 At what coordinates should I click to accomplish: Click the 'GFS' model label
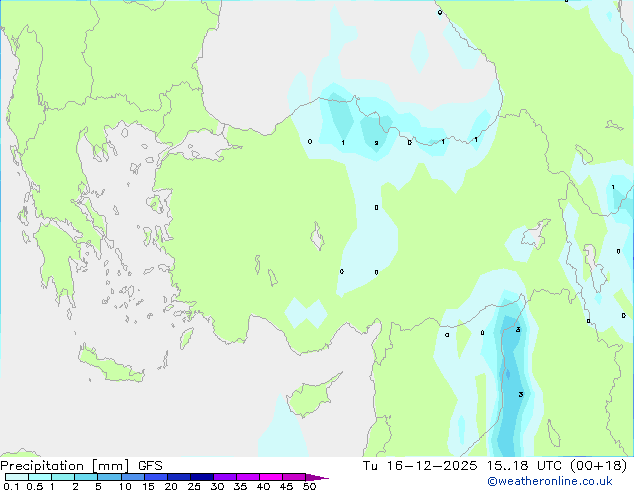point(150,466)
